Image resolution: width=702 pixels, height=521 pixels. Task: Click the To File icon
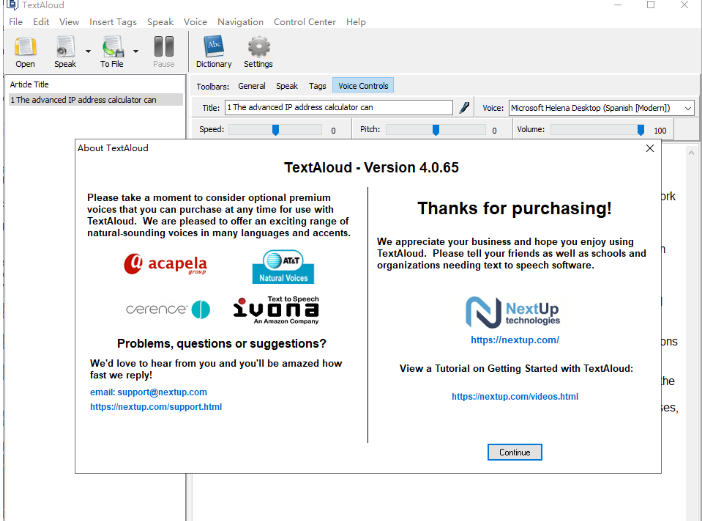click(111, 48)
